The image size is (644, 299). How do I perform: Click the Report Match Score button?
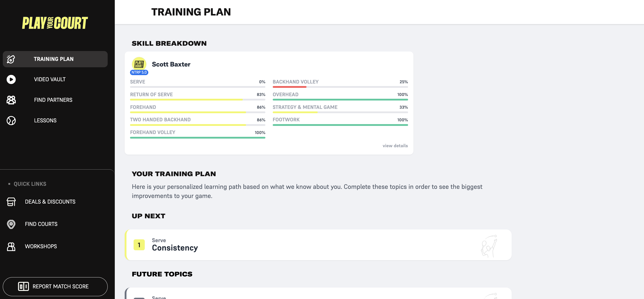[x=55, y=287]
